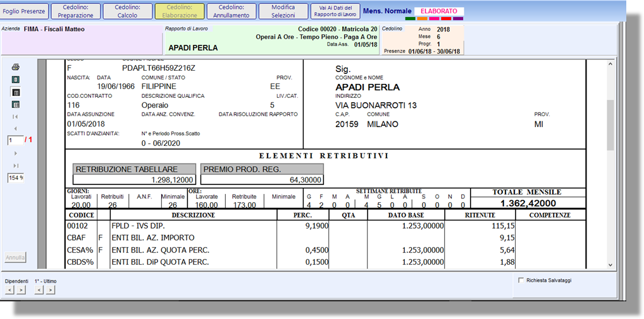Go to previous employee under Dipendenti
Image resolution: width=644 pixels, height=319 pixels.
10,291
